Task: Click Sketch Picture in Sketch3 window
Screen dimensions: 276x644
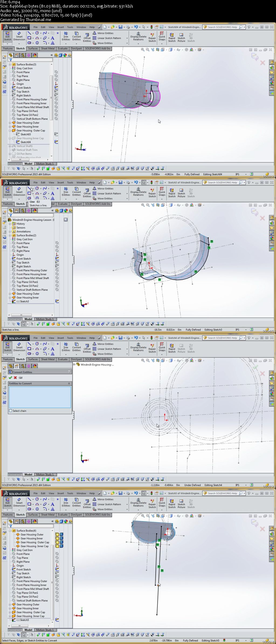Action: tap(181, 192)
